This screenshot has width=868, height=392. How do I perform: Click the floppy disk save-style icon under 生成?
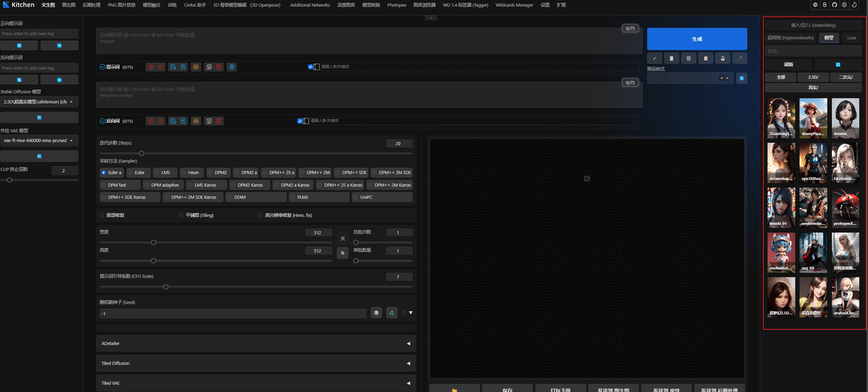pos(723,58)
